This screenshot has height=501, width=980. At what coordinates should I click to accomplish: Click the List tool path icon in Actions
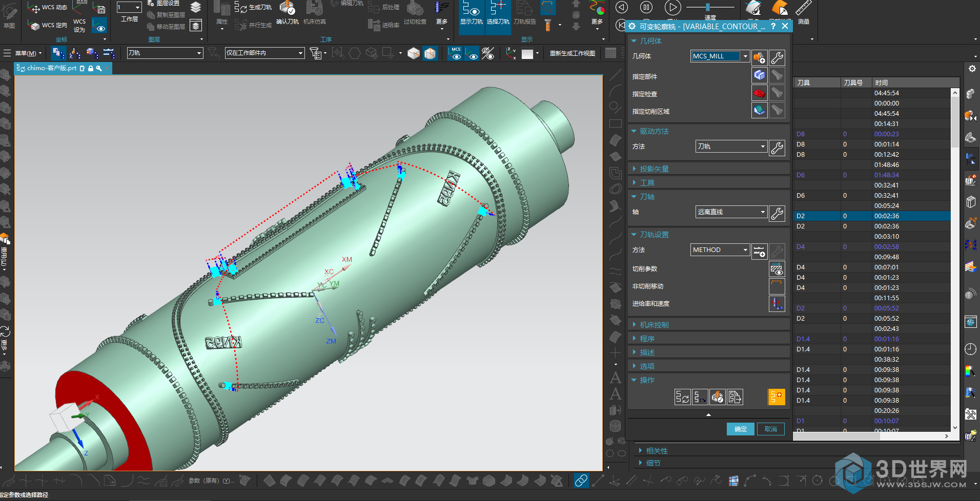[734, 397]
